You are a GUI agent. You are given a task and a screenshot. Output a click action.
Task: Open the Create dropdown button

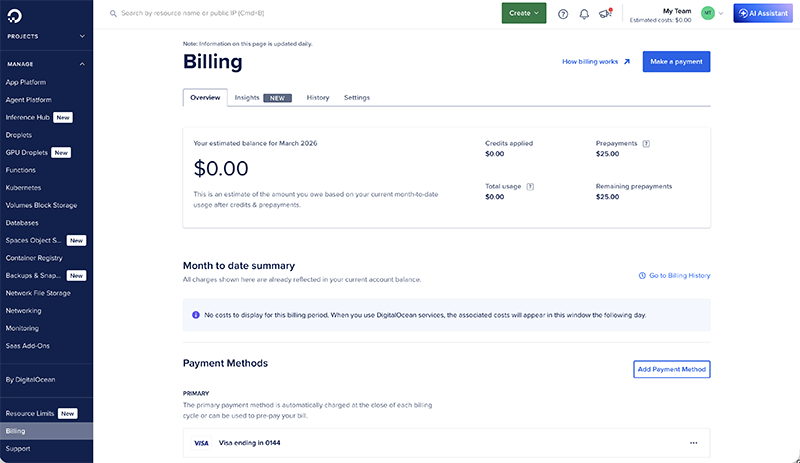tap(523, 13)
